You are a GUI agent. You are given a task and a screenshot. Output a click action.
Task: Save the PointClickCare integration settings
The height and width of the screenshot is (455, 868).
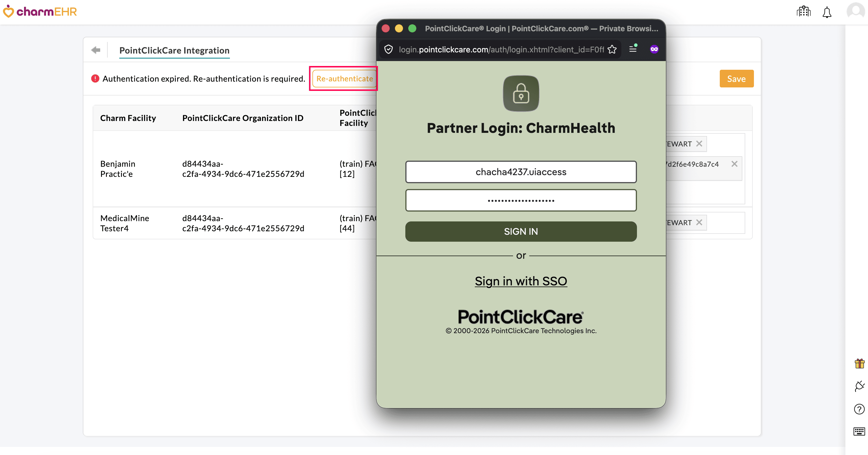737,78
